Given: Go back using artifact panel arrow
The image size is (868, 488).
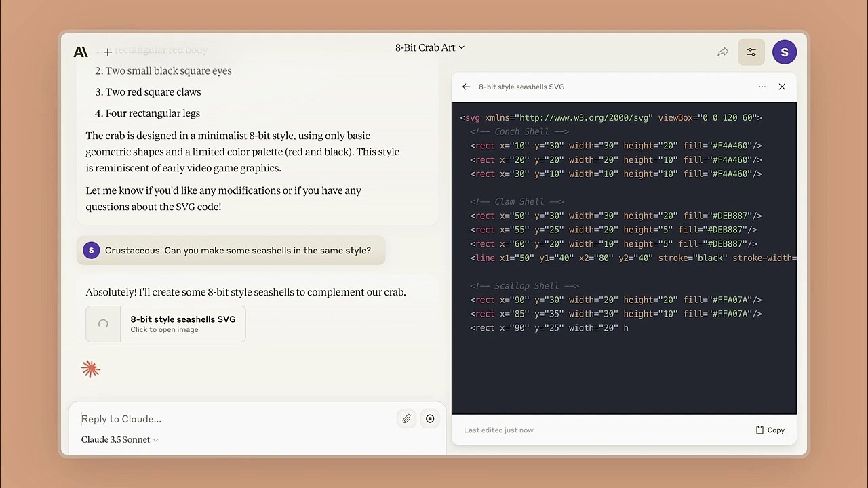Looking at the screenshot, I should [x=466, y=87].
